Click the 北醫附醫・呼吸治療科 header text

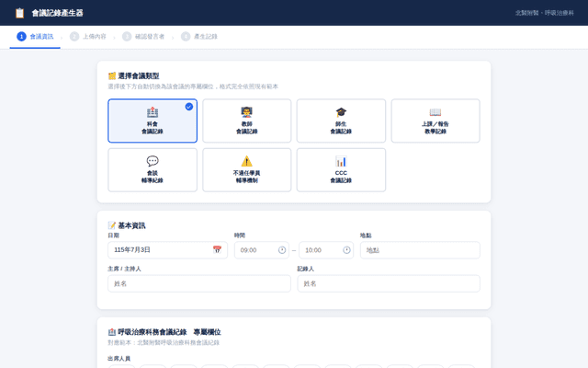(545, 13)
